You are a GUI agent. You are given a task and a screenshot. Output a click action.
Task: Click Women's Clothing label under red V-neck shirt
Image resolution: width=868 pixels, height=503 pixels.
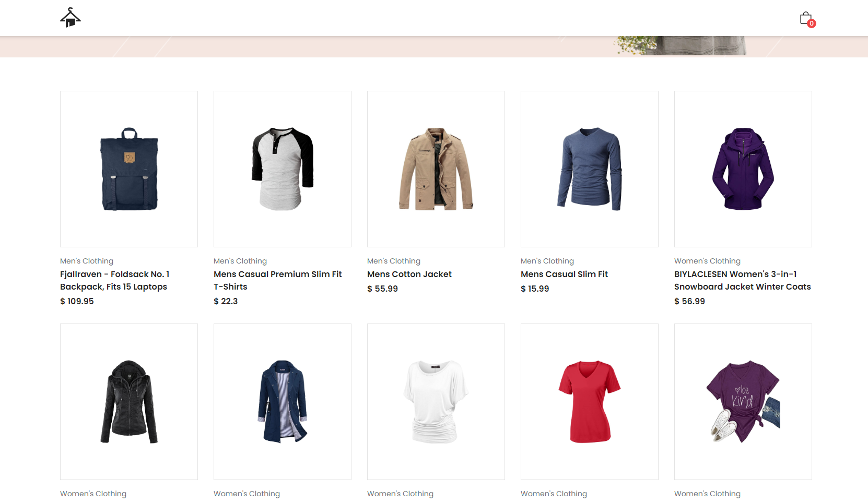(x=554, y=494)
